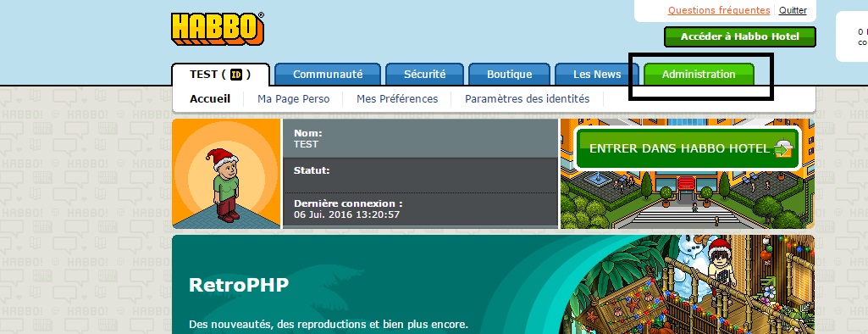Open Ma Page Perso
868x334 pixels.
click(x=293, y=98)
